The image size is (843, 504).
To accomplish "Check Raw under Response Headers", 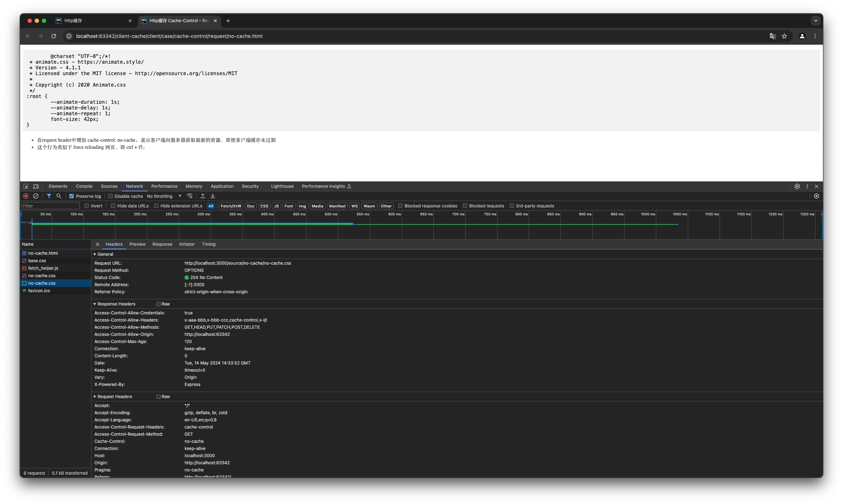I will click(158, 304).
